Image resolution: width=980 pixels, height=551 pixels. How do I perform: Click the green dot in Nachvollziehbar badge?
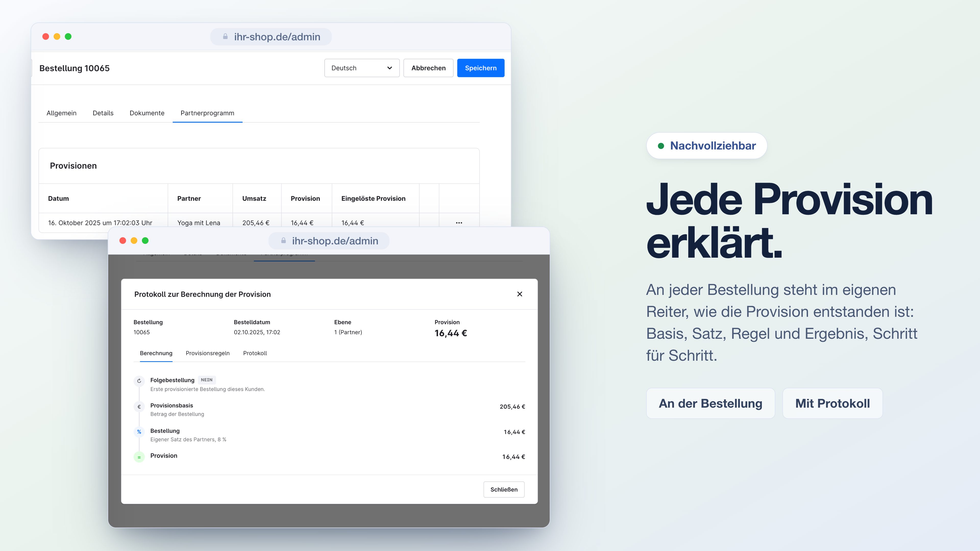[x=661, y=146]
